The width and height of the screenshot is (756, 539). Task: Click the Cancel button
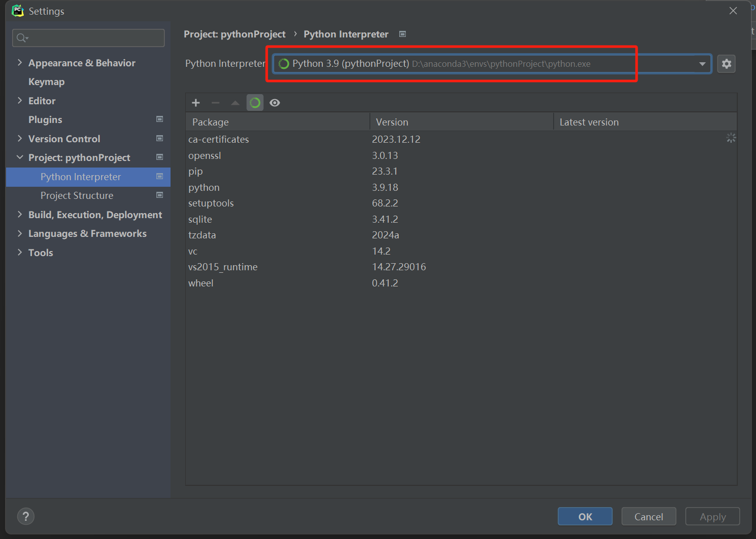click(x=649, y=516)
